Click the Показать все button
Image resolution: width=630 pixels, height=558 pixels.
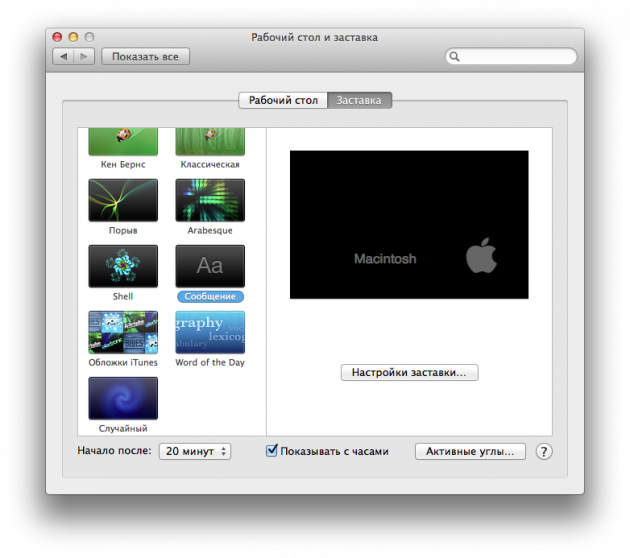tap(145, 57)
